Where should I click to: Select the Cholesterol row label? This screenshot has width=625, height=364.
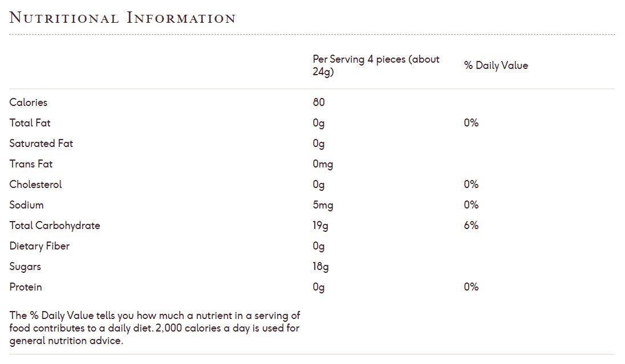35,185
